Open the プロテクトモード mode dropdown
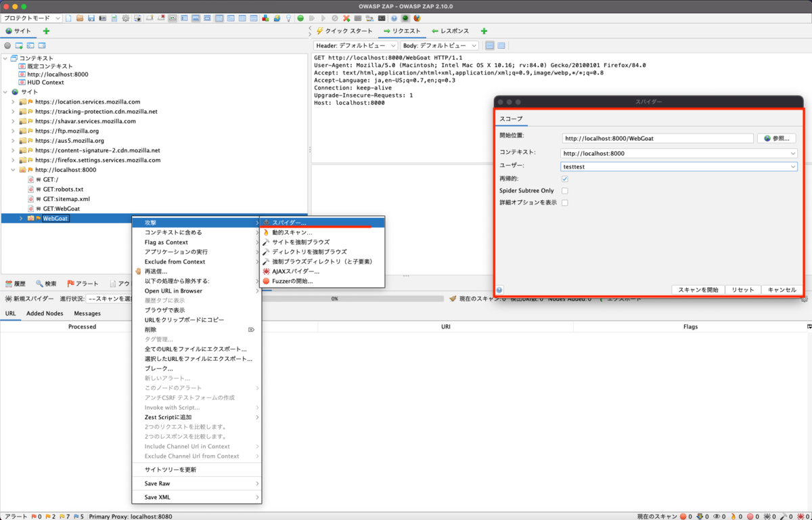 pyautogui.click(x=32, y=18)
